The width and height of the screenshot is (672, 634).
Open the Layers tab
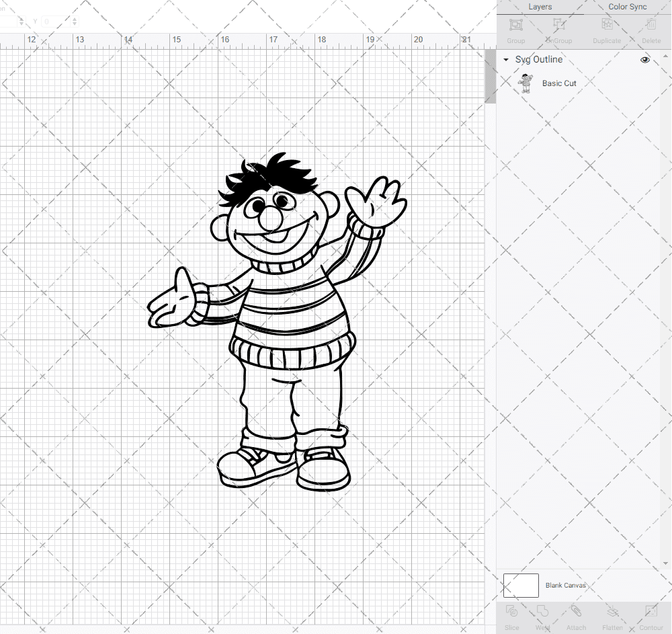tap(540, 7)
